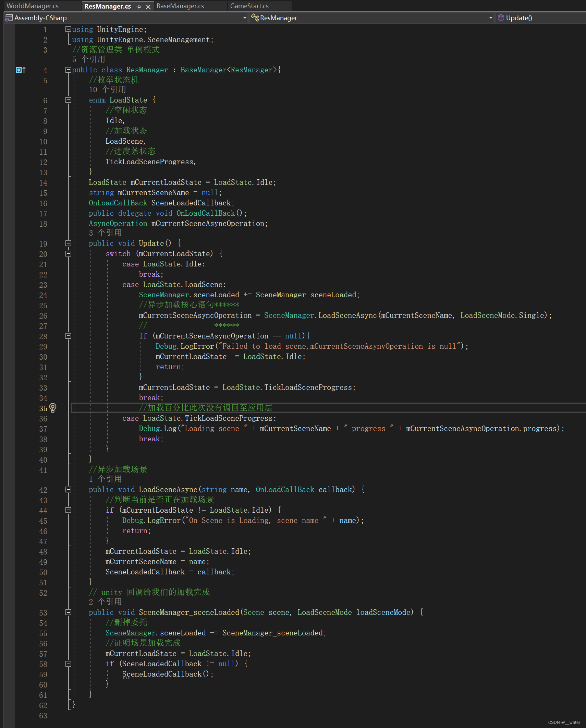Switch to the WorldManager.cs tab

(33, 6)
